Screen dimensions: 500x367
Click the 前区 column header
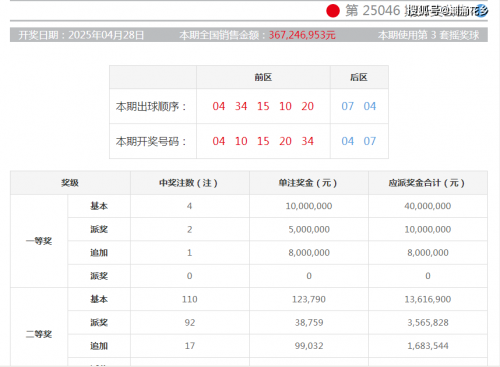click(263, 77)
